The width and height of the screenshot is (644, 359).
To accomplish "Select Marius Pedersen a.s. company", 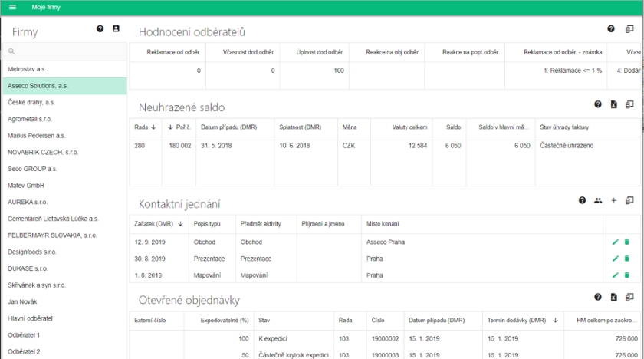I will point(65,136).
